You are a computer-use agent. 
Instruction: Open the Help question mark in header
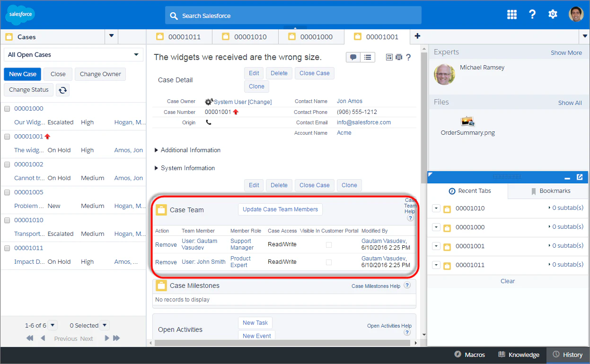pyautogui.click(x=532, y=14)
